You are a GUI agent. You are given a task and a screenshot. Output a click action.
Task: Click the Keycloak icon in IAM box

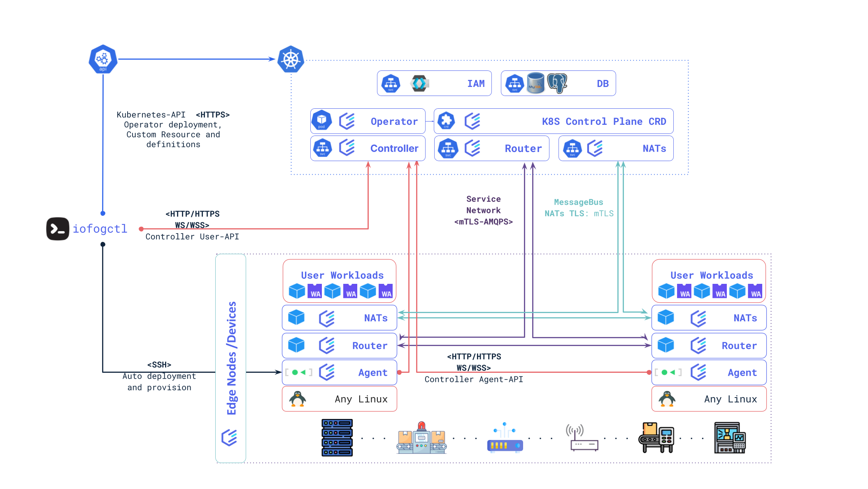(x=419, y=83)
